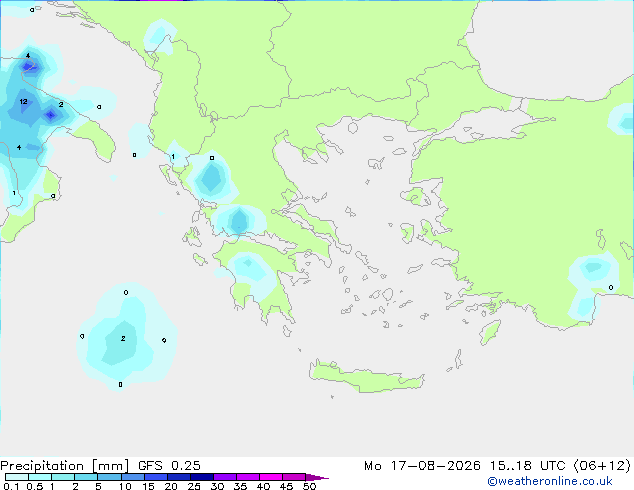The image size is (634, 490).
Task: Click the "12" precipitation value over Italy
Action: click(x=23, y=101)
